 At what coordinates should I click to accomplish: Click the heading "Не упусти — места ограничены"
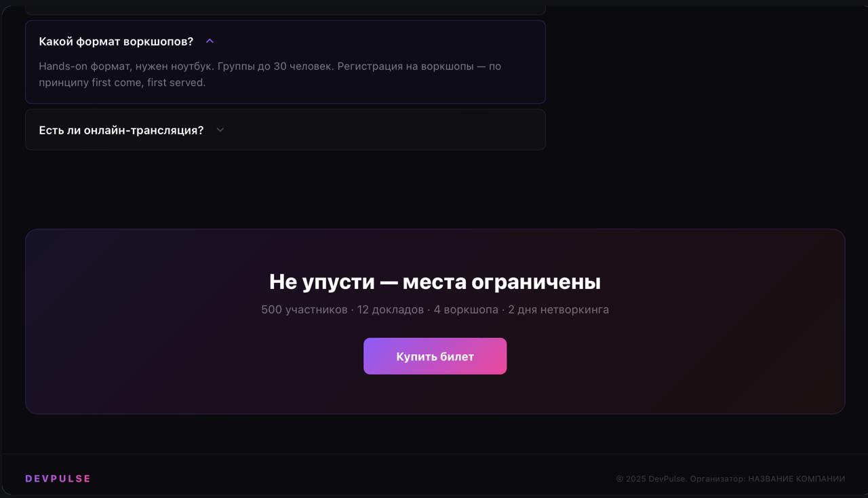click(x=435, y=282)
